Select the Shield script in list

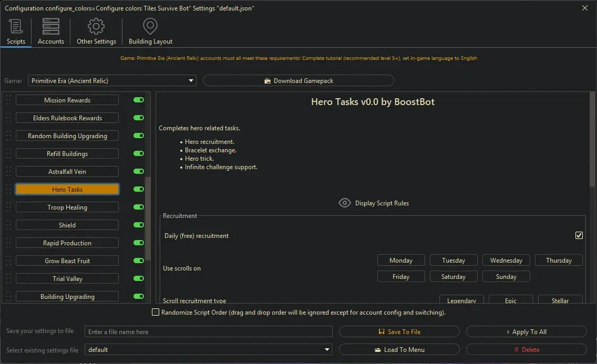coord(67,225)
